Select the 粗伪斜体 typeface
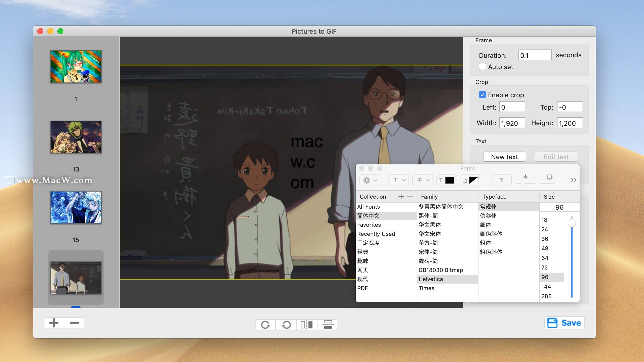Image resolution: width=644 pixels, height=362 pixels. click(509, 252)
